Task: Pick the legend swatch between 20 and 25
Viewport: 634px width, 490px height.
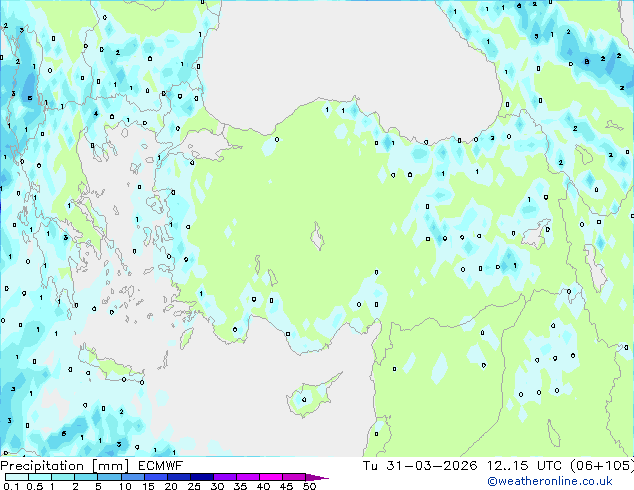Action: point(178,477)
